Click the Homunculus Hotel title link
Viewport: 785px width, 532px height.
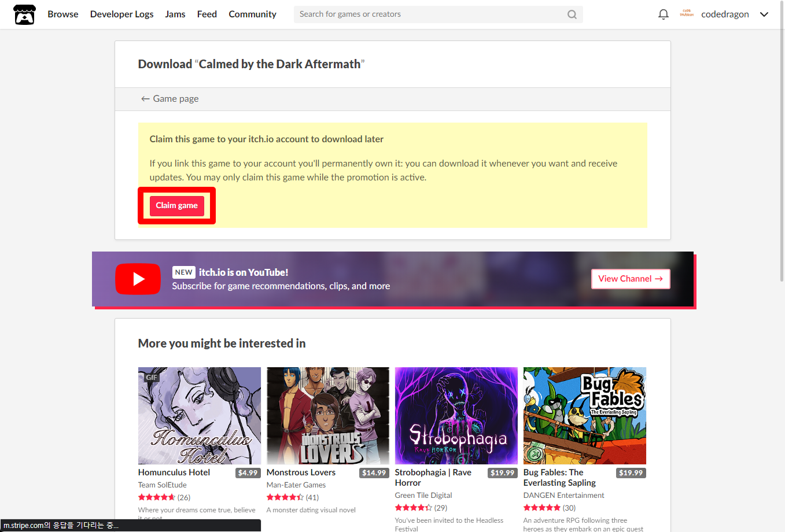coord(174,472)
